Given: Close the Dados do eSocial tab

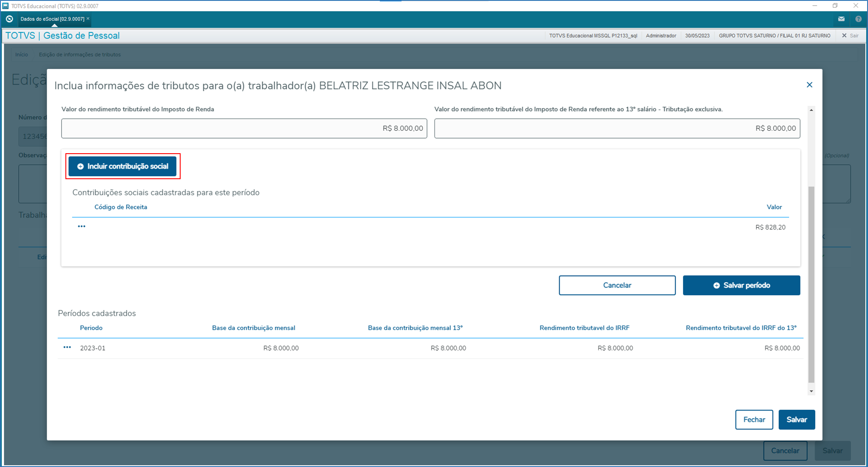Looking at the screenshot, I should 88,19.
